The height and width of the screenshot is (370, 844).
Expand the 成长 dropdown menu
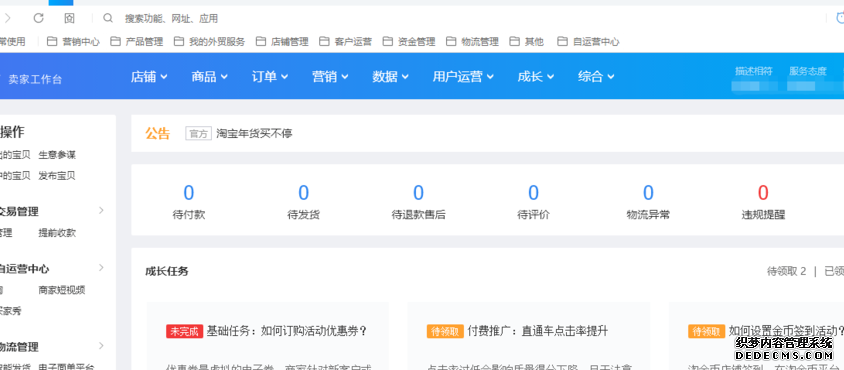click(x=536, y=76)
